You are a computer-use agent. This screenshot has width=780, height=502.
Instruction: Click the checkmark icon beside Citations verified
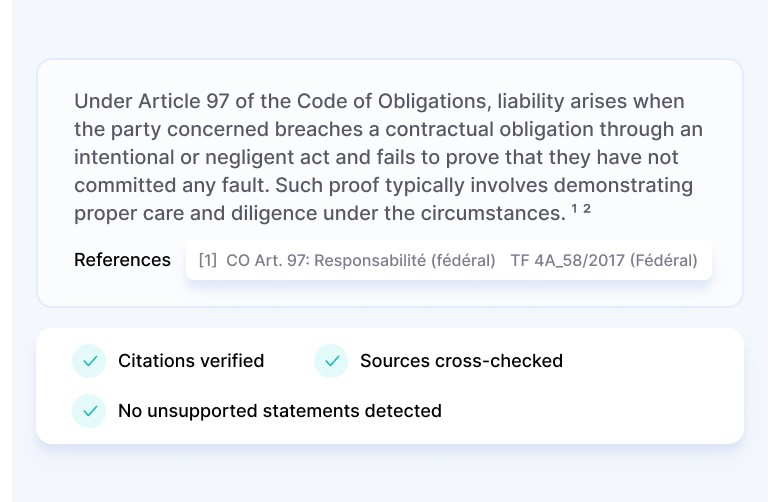pos(89,361)
